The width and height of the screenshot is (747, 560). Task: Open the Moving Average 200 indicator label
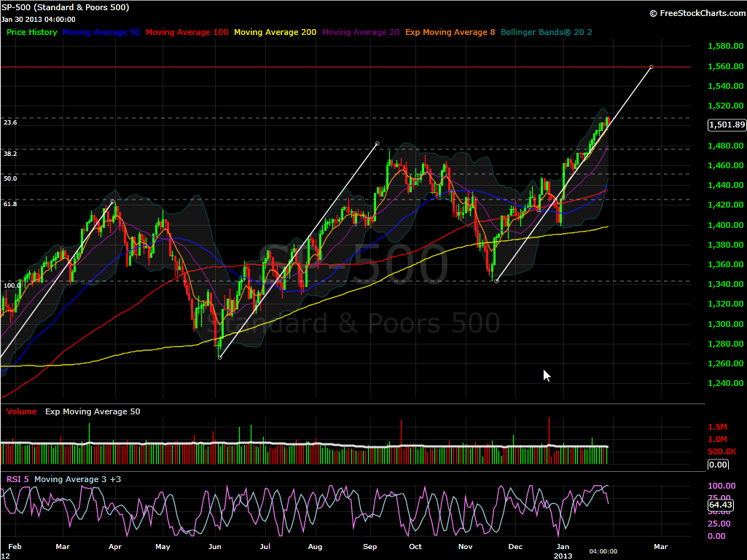click(275, 32)
